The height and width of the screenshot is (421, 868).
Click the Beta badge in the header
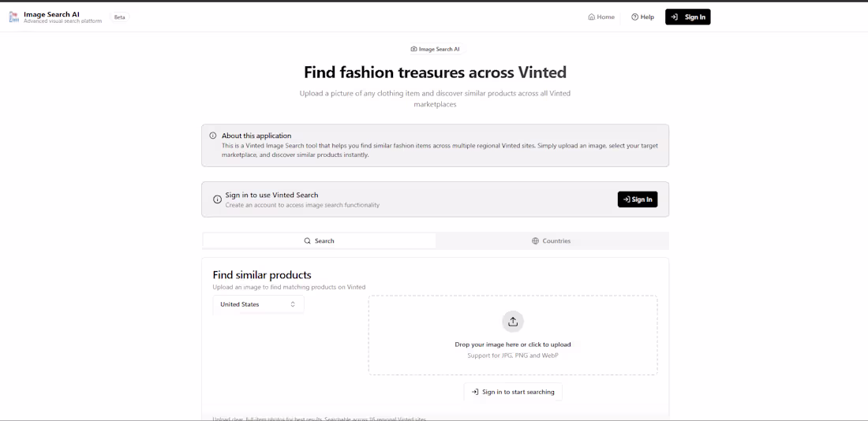(120, 17)
